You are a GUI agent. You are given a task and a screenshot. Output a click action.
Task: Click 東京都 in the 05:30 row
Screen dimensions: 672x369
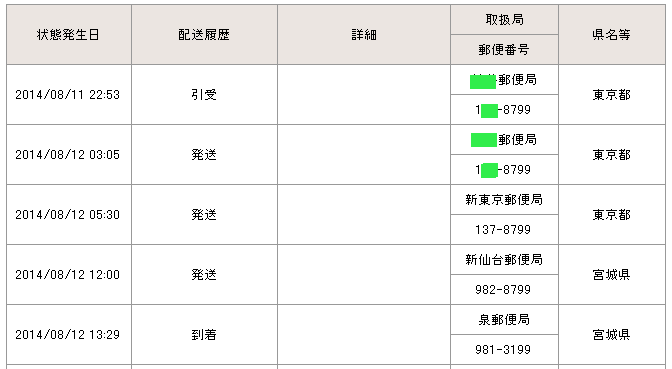pyautogui.click(x=612, y=215)
